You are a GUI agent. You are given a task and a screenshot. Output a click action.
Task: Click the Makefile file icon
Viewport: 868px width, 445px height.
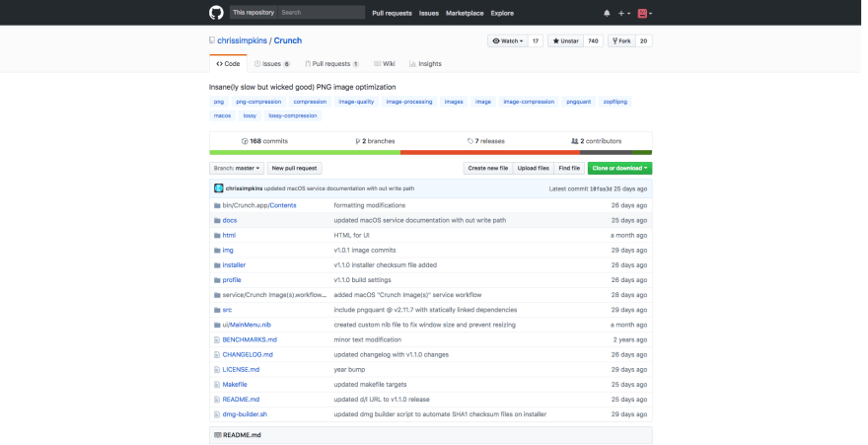click(x=217, y=385)
